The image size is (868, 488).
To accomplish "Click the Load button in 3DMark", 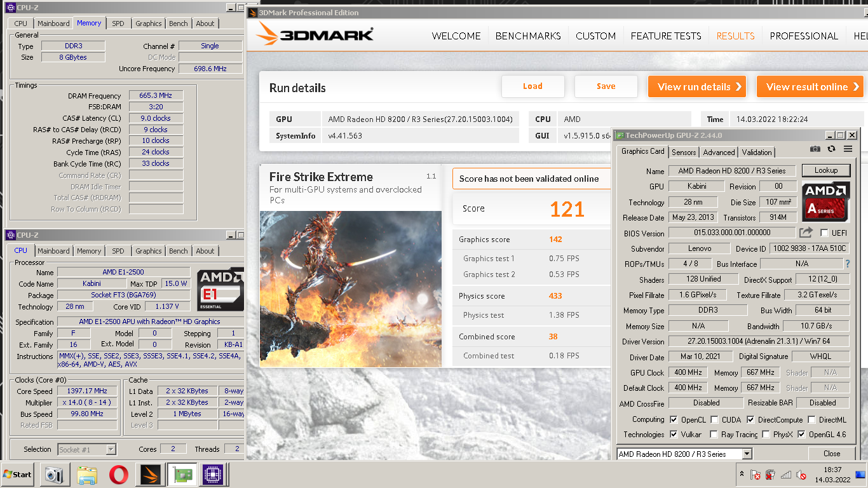I will [532, 86].
